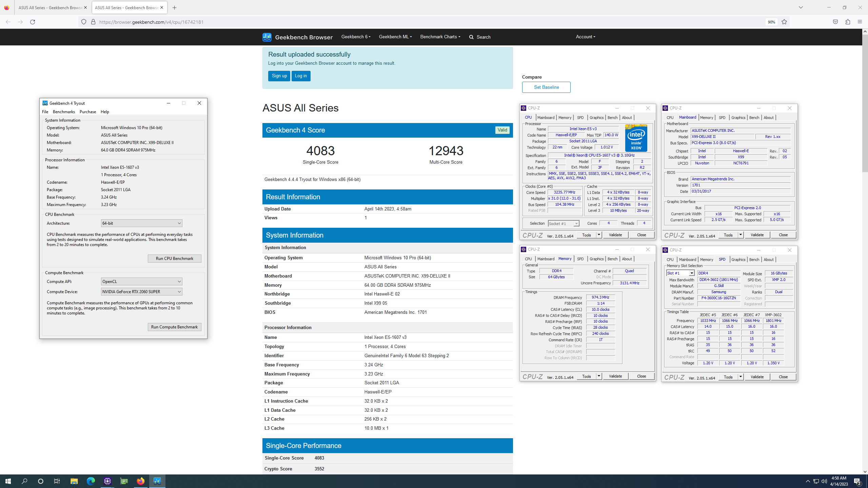This screenshot has width=868, height=488.
Task: Switch to Firefox in the taskbar
Action: [141, 481]
